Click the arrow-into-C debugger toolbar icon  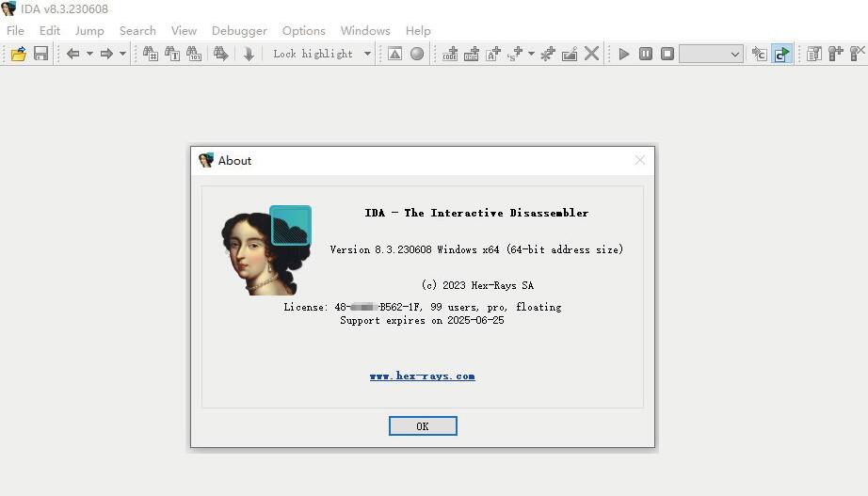click(x=759, y=54)
